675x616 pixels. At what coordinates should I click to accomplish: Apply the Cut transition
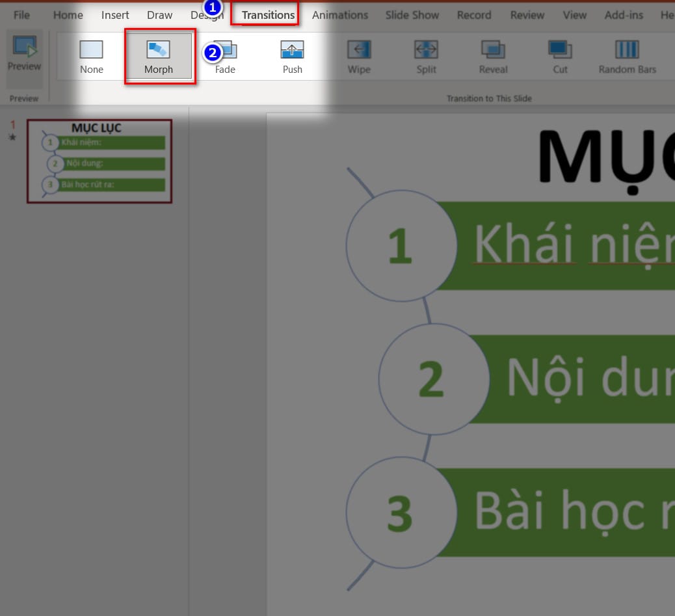560,57
